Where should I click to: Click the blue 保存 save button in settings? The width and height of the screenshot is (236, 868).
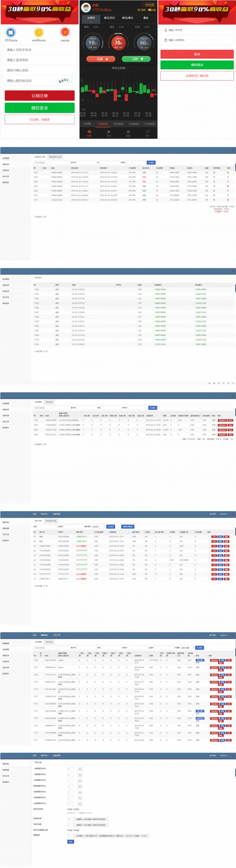click(x=70, y=841)
